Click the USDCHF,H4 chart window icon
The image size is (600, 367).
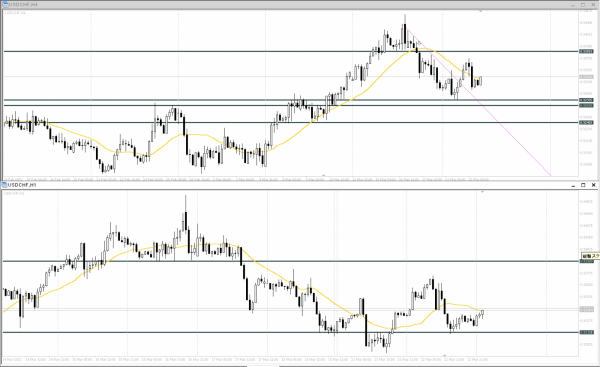coord(5,5)
